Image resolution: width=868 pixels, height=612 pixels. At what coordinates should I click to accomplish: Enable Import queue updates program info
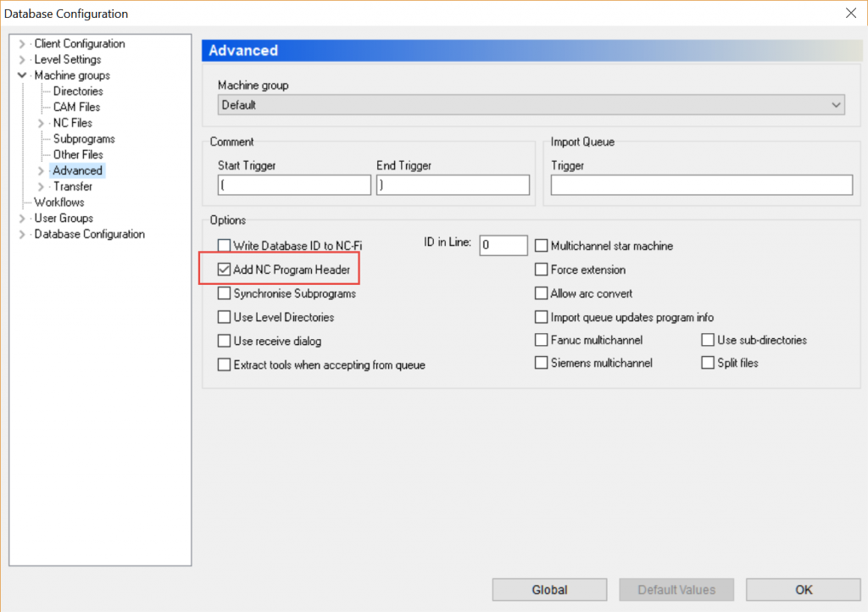(x=542, y=317)
